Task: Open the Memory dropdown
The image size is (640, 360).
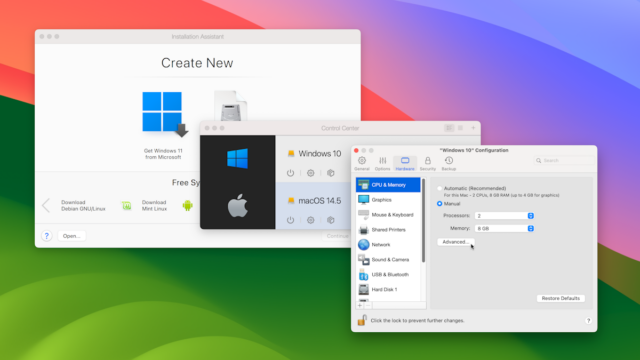Action: point(504,229)
